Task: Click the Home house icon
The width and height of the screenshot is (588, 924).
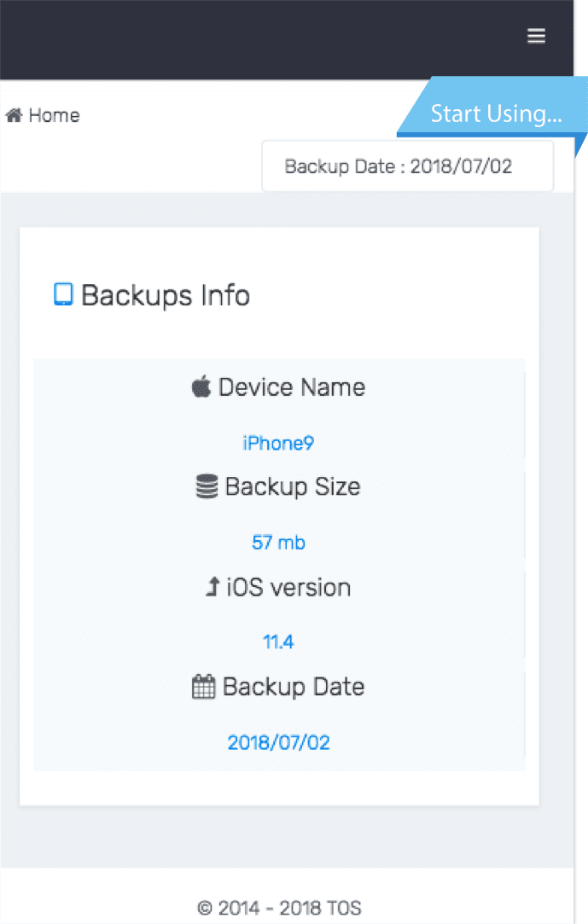Action: [14, 115]
